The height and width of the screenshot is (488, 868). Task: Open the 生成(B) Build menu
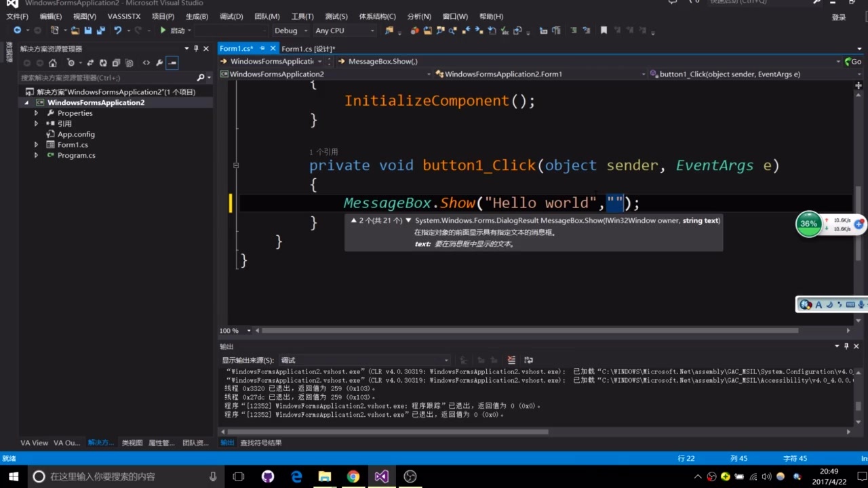tap(197, 16)
